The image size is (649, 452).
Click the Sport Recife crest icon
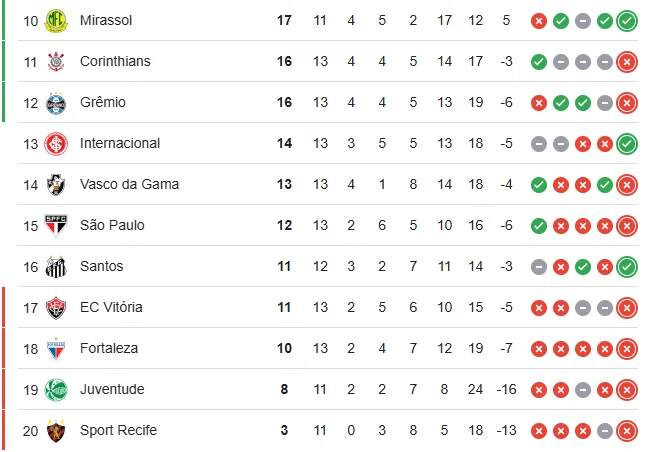[56, 430]
